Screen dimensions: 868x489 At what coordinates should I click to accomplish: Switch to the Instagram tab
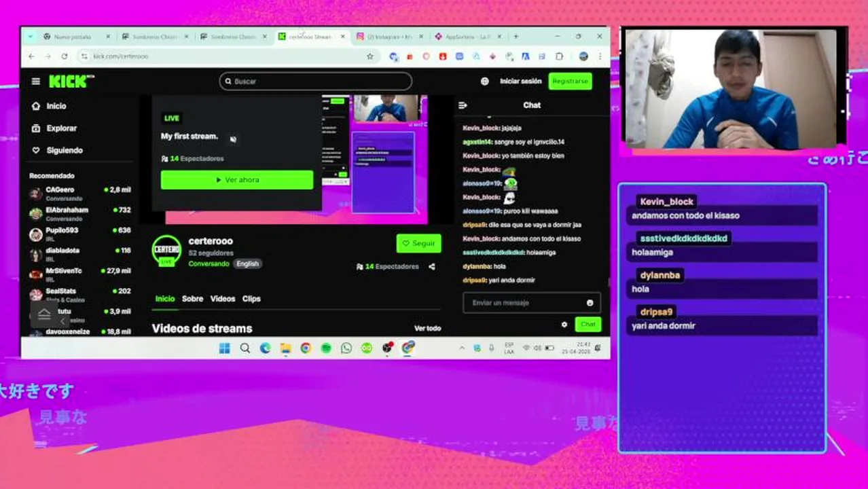click(x=389, y=37)
